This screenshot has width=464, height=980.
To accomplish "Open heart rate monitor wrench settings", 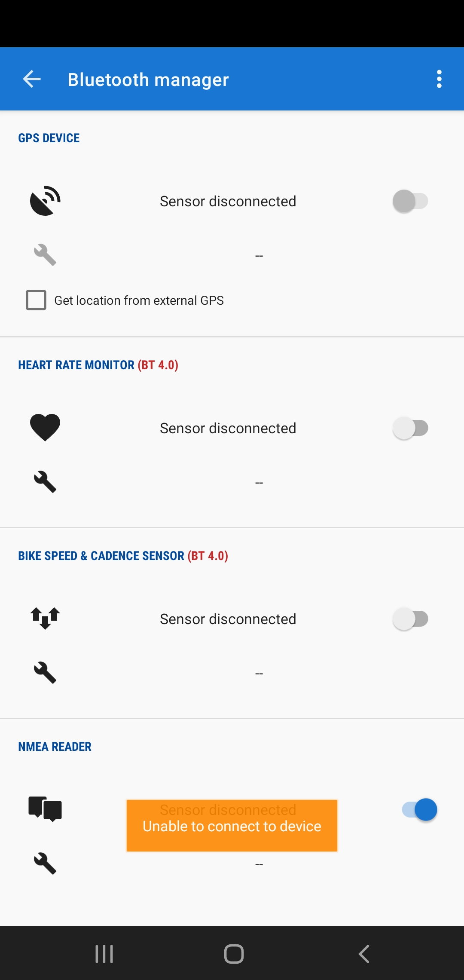I will pos(45,482).
